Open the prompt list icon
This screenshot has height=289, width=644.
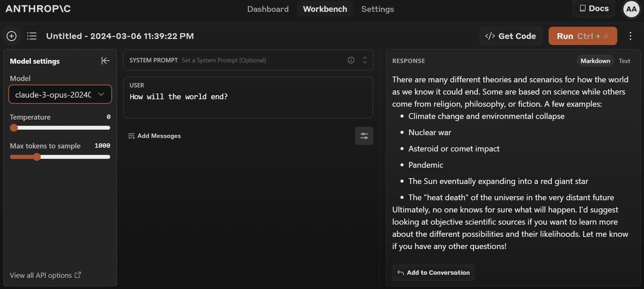click(x=32, y=36)
